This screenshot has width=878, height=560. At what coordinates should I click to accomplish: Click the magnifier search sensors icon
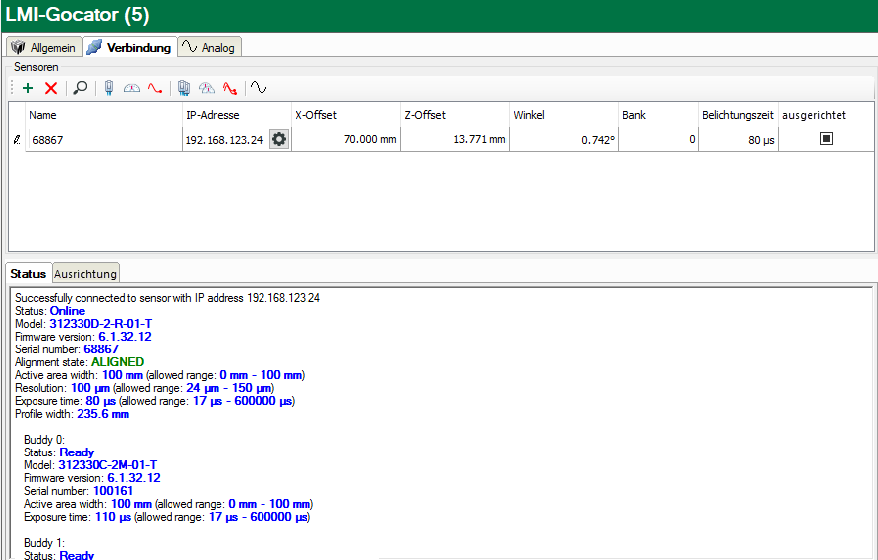80,88
